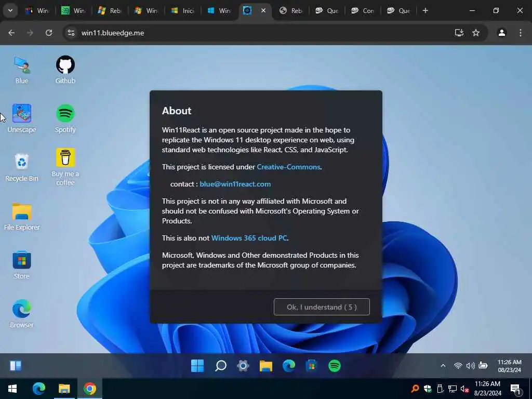Open the tab search dropdown arrow in Chrome
Image resolution: width=532 pixels, height=399 pixels.
point(10,10)
